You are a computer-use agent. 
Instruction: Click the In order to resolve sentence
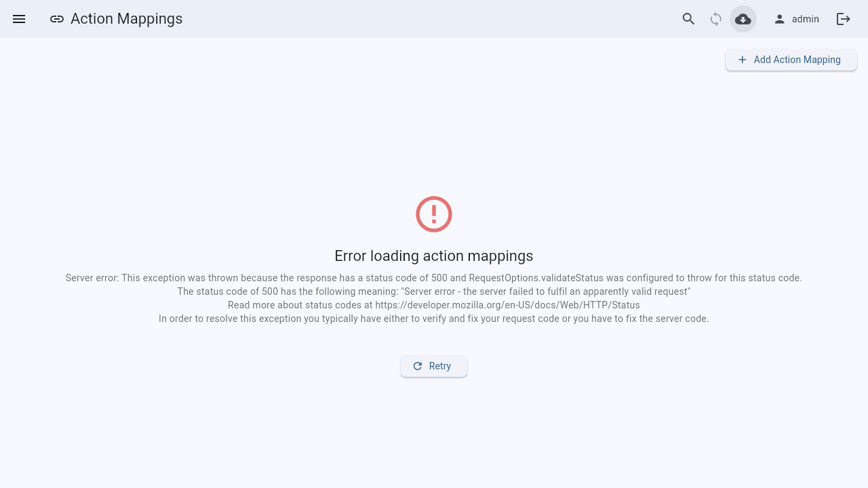coord(434,319)
